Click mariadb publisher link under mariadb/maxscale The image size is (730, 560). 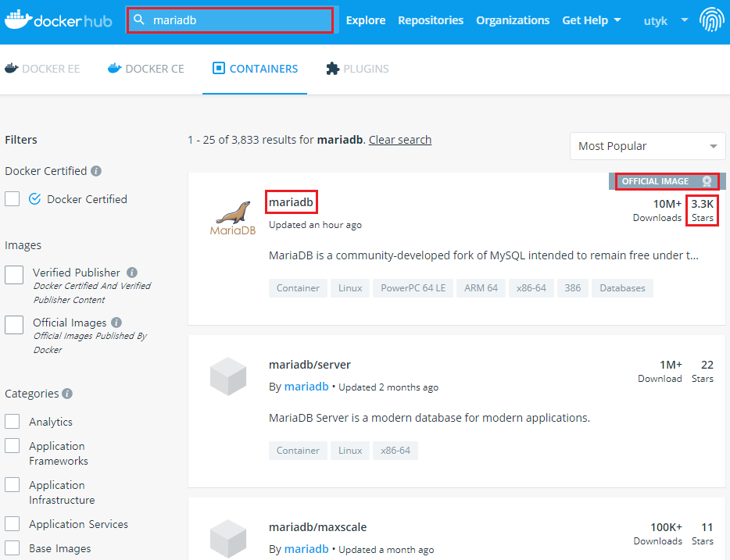pos(306,549)
